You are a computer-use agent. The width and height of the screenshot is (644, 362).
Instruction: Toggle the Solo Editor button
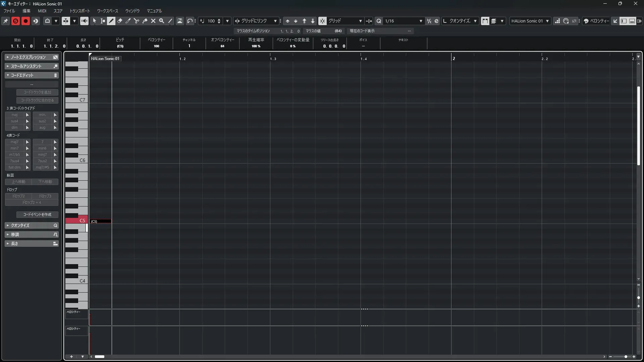[x=15, y=21]
